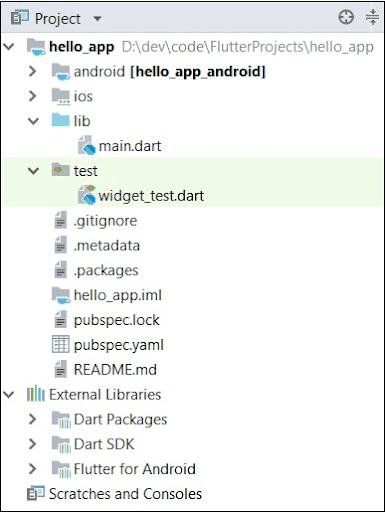Click the hello_app.iml module icon

61,295
